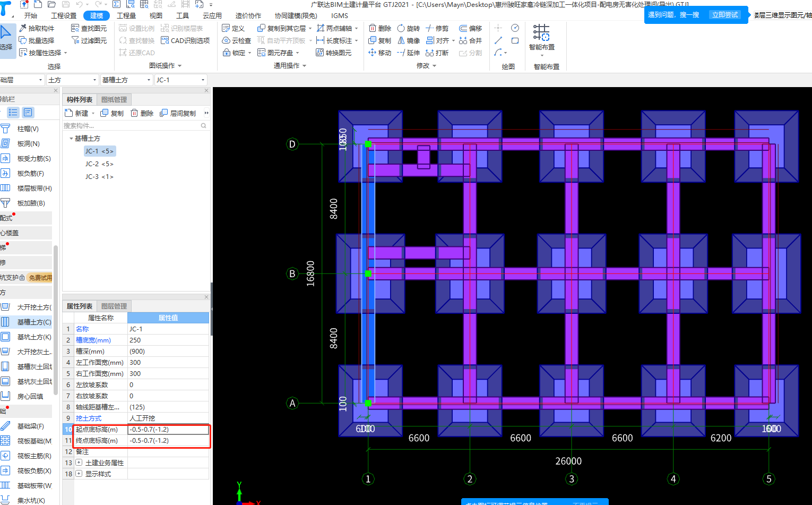Toggle the list view mode in navigation bar
This screenshot has height=505, width=812.
click(x=13, y=113)
